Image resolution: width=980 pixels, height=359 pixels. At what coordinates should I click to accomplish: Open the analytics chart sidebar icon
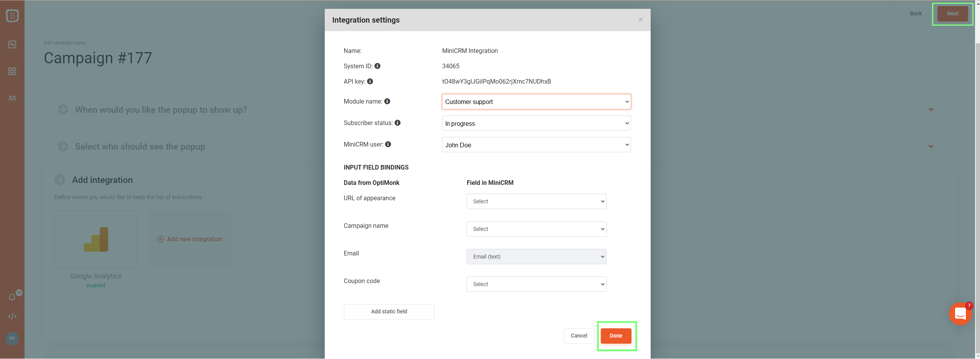(x=12, y=44)
